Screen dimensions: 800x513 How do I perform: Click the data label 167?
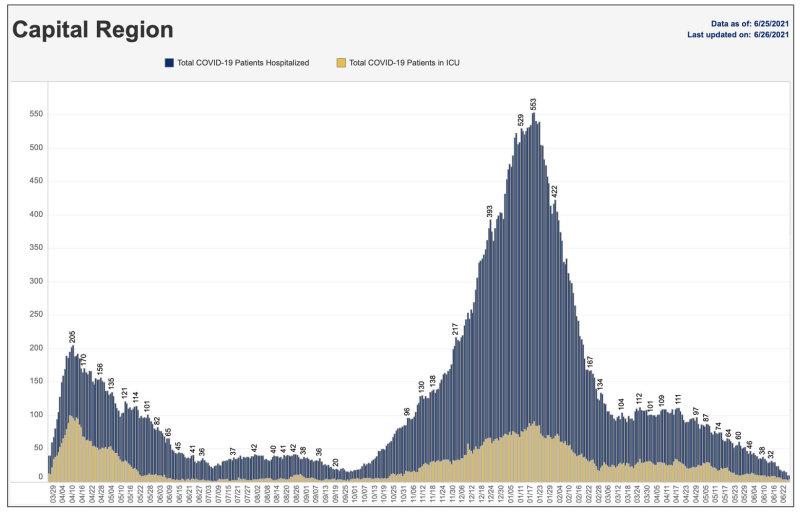pos(590,362)
